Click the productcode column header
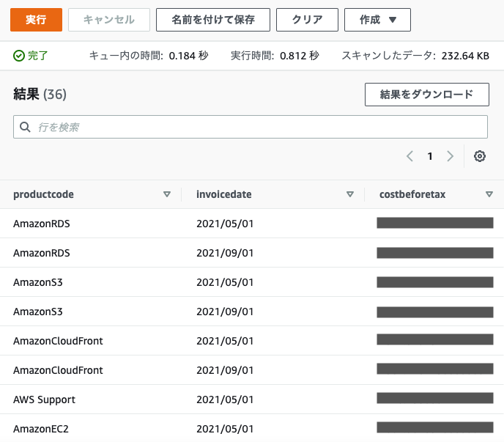 [x=43, y=194]
